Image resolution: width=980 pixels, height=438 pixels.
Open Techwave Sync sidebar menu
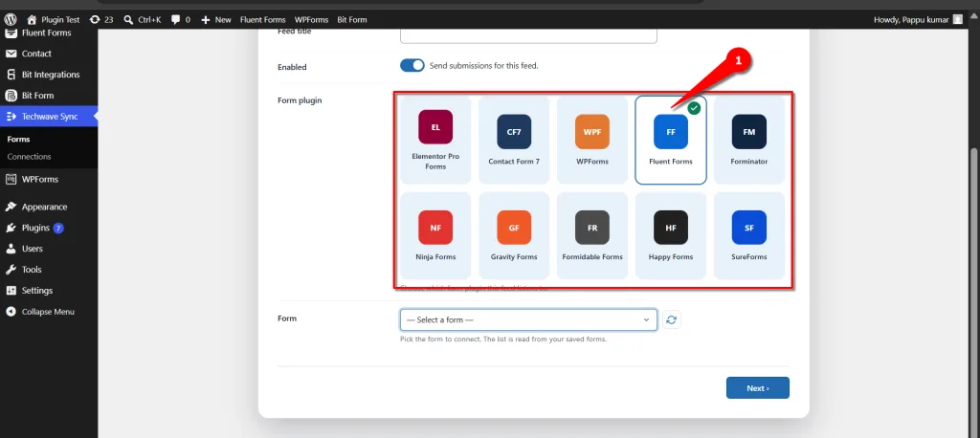click(49, 117)
